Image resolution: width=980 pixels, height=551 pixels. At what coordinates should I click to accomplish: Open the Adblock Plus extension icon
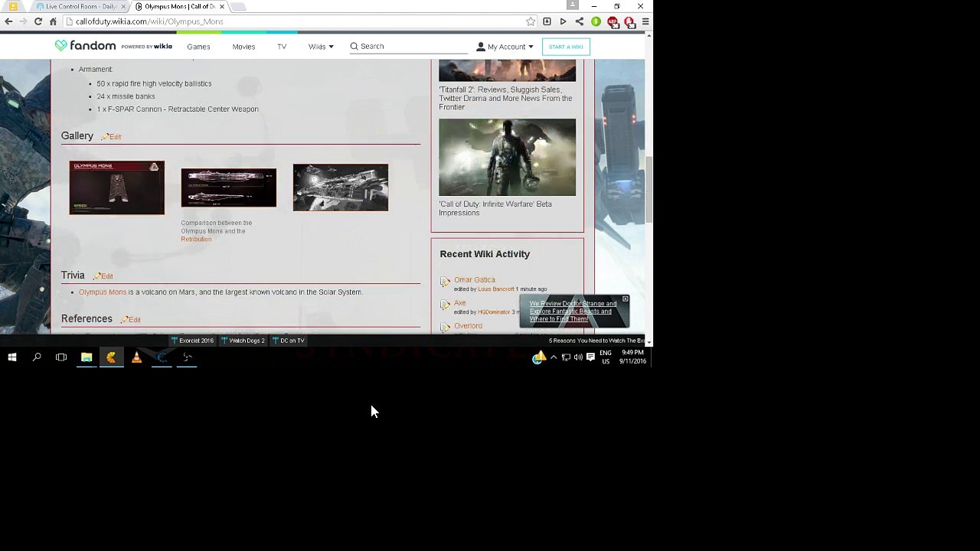tap(612, 22)
